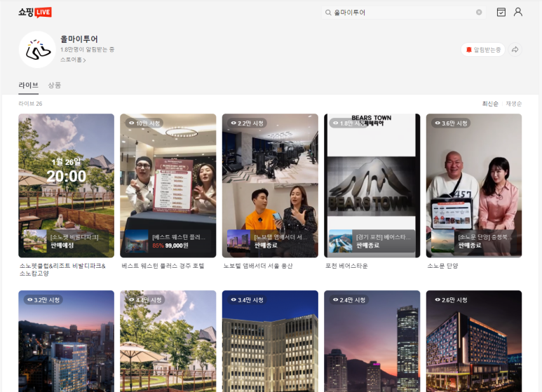Open the 4.4만 시청 live video thumbnail
Viewport: 542px width, 392px height.
168,342
